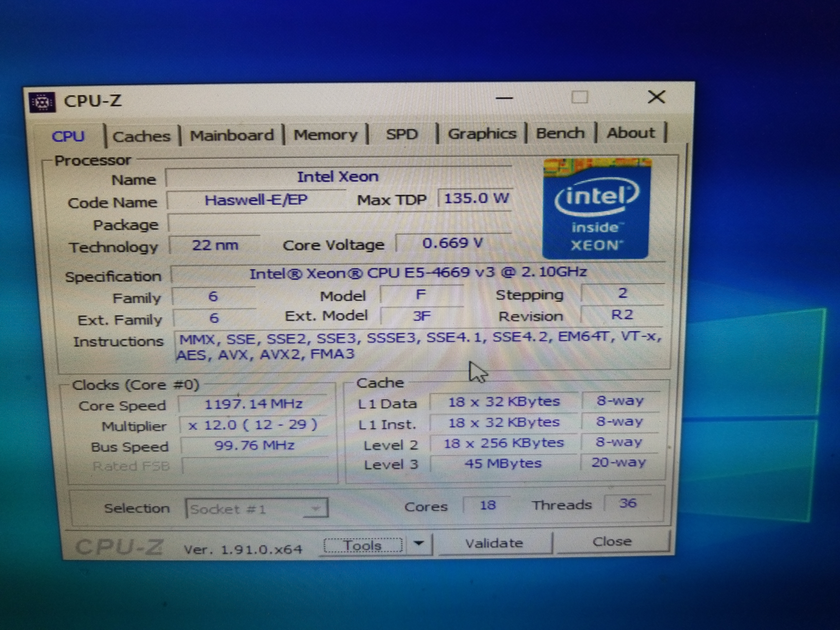
Task: Click the L1 Inst. value 18 x 32 KBytes
Action: point(504,422)
